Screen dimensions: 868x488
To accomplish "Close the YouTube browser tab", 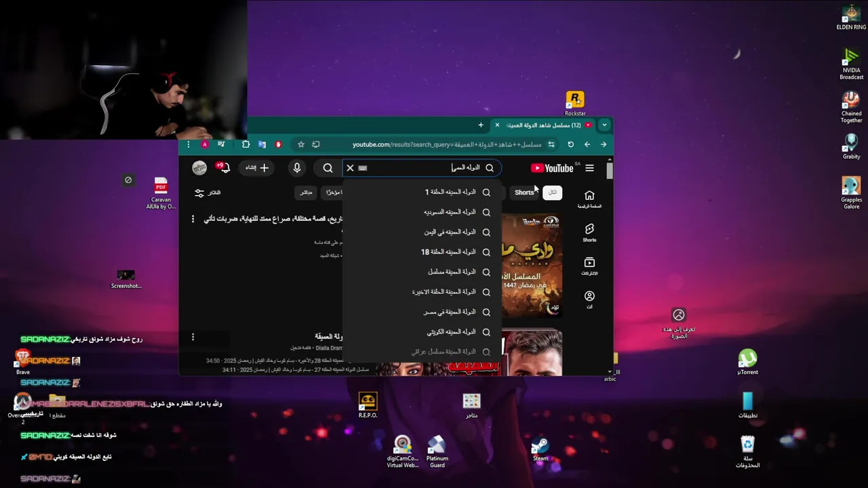I will point(497,125).
